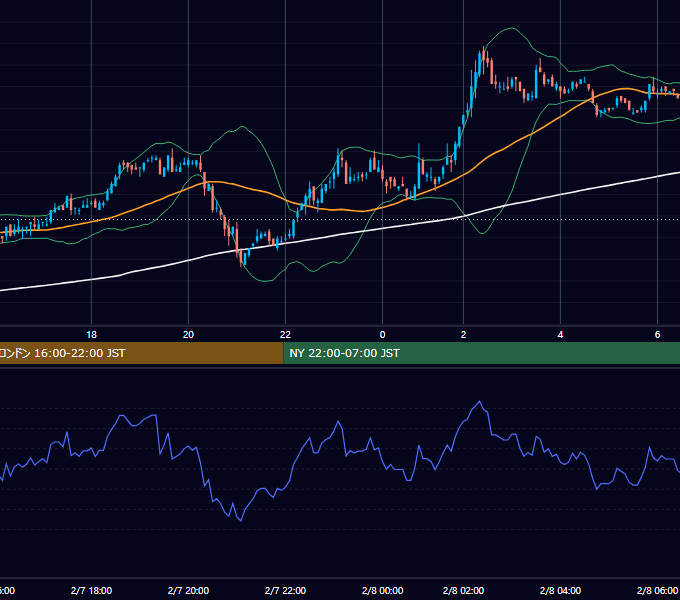Select the London 16:00-22:00 JST session bar
This screenshot has width=680, height=600.
click(141, 353)
